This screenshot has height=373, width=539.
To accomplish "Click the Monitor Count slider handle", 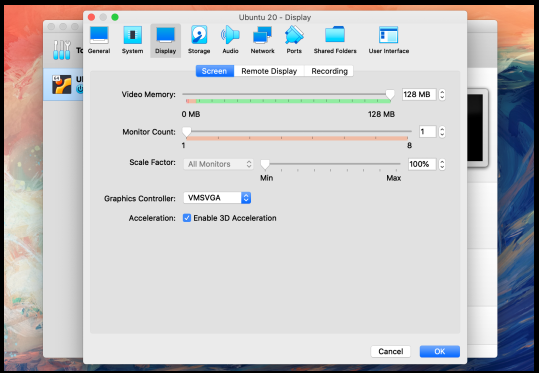I will pos(187,132).
